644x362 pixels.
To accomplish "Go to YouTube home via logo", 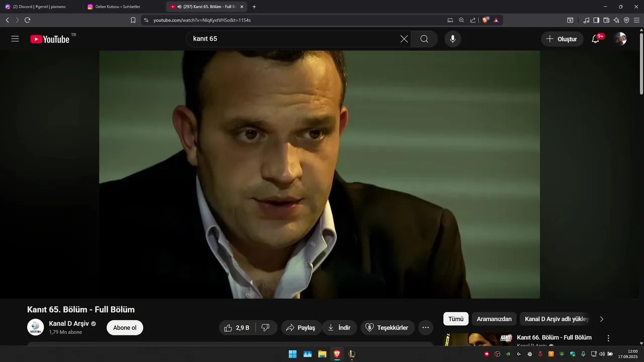I will (50, 39).
